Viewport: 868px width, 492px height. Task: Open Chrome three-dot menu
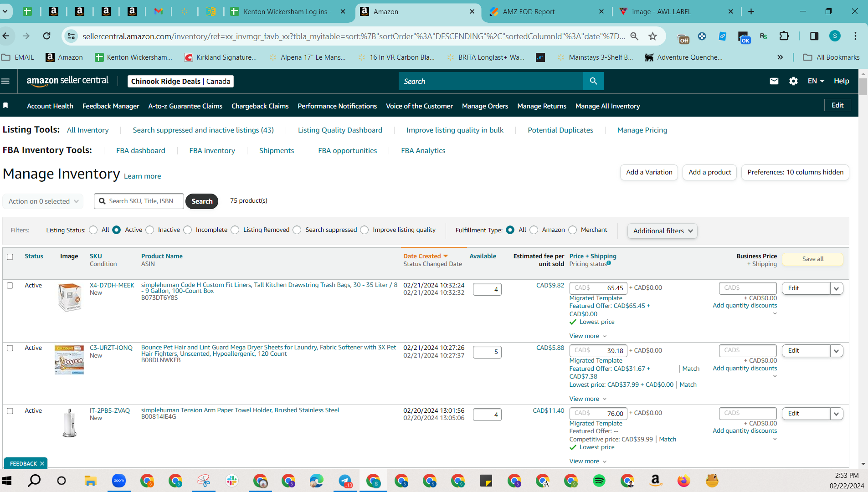[x=855, y=36]
